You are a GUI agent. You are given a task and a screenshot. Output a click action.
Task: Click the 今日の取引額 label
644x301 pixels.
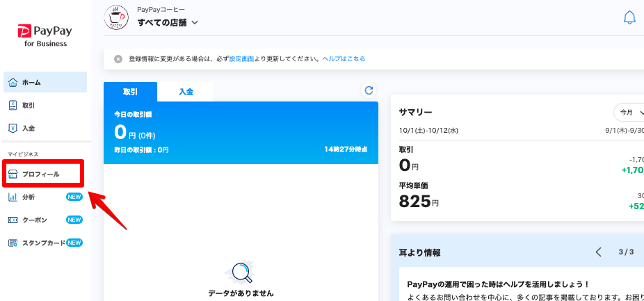click(x=133, y=115)
